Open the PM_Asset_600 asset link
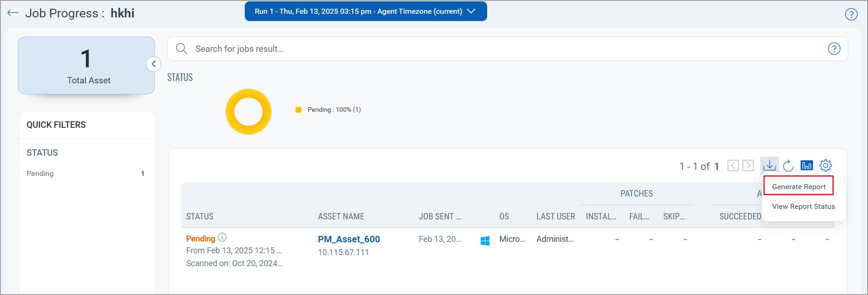868x295 pixels. [349, 239]
